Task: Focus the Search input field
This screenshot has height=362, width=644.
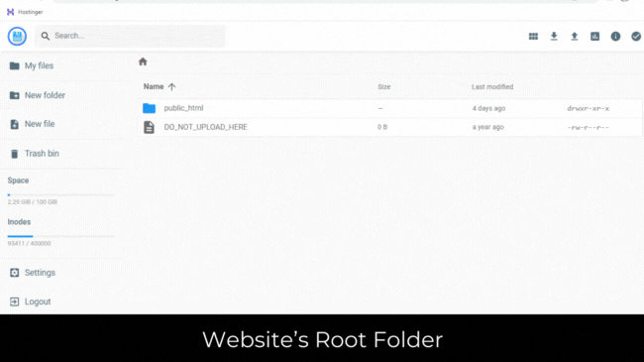Action: click(130, 36)
